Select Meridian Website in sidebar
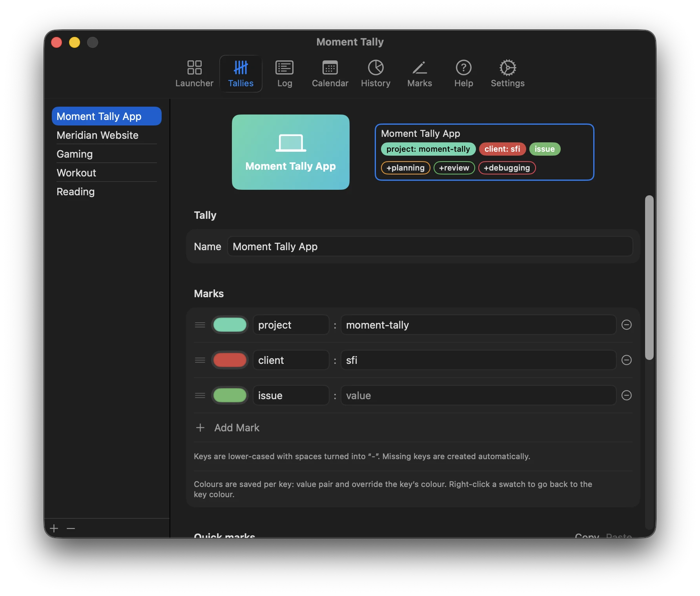The width and height of the screenshot is (700, 596). point(107,135)
